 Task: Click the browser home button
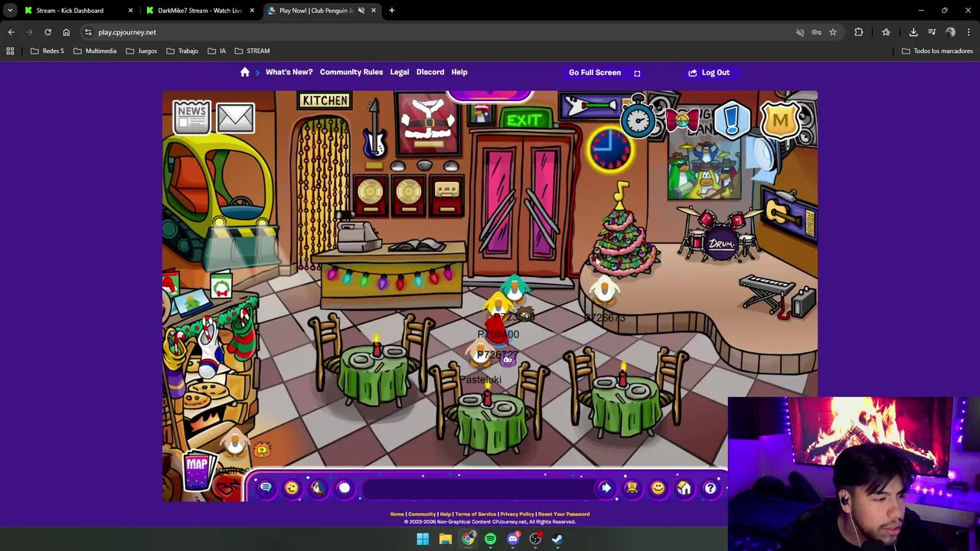tap(66, 32)
